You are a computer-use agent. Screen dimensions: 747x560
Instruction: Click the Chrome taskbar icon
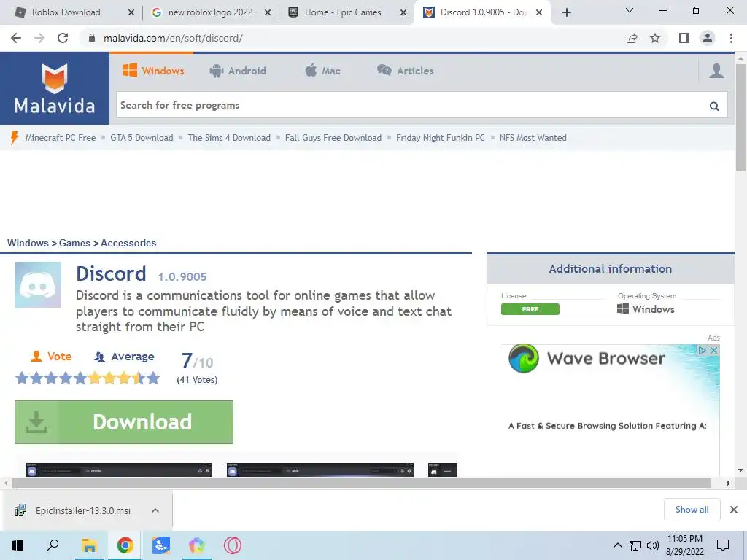coord(125,545)
